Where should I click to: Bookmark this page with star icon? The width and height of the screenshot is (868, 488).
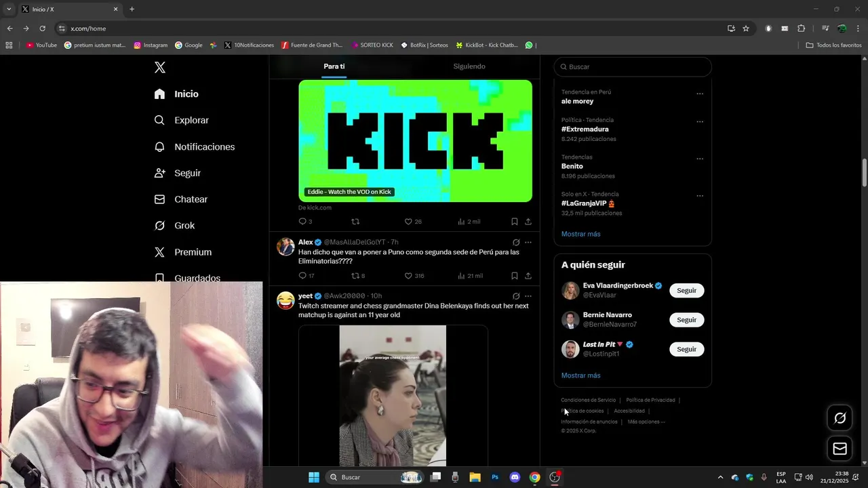746,28
